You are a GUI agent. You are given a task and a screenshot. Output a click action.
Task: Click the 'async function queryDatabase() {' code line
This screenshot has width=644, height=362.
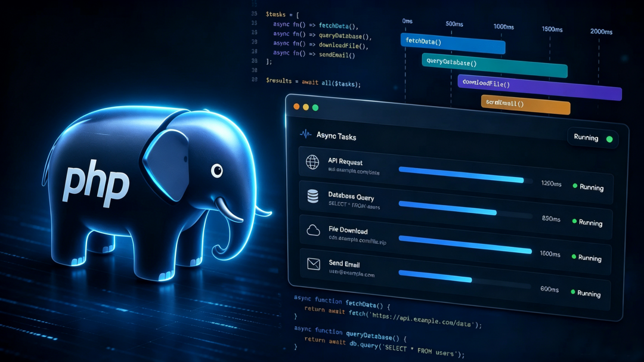351,333
